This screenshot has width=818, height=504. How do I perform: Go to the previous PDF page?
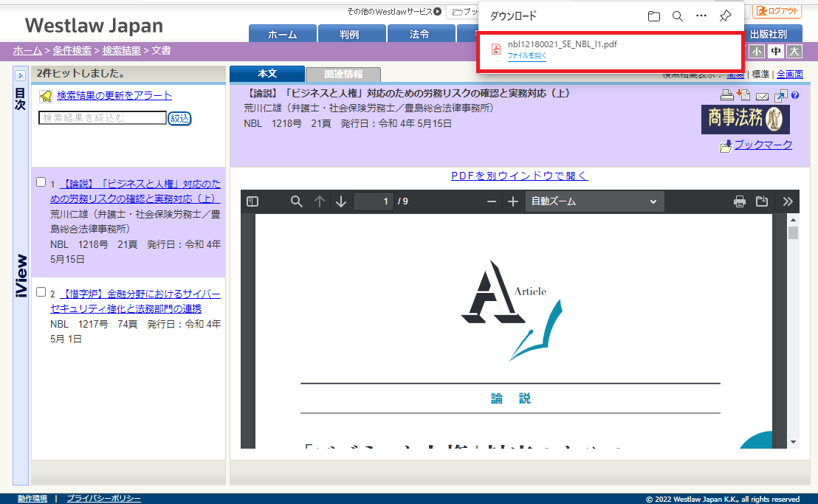coord(319,201)
